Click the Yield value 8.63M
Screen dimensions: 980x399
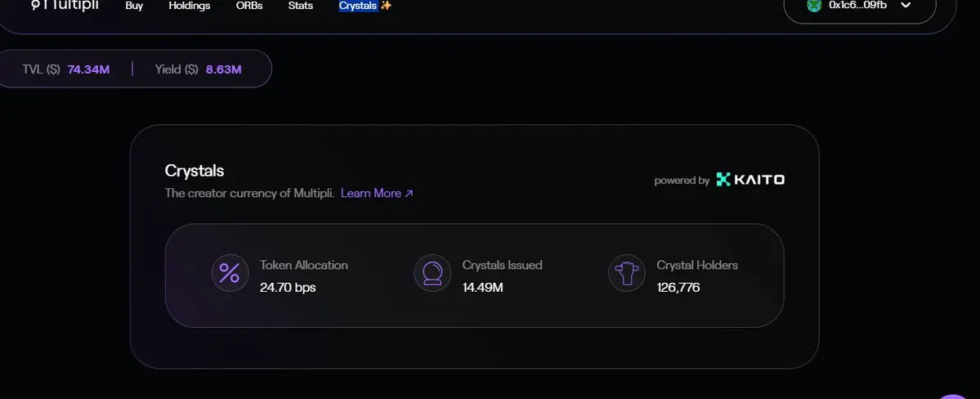pos(224,69)
